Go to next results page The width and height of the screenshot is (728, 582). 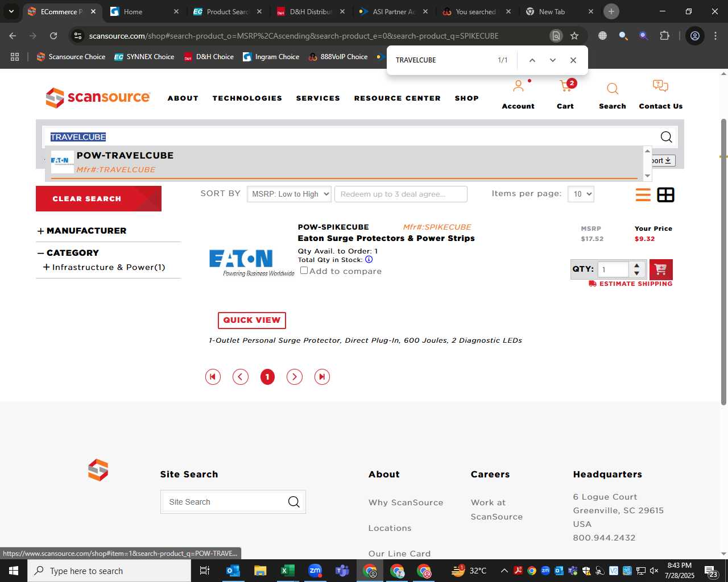(295, 377)
